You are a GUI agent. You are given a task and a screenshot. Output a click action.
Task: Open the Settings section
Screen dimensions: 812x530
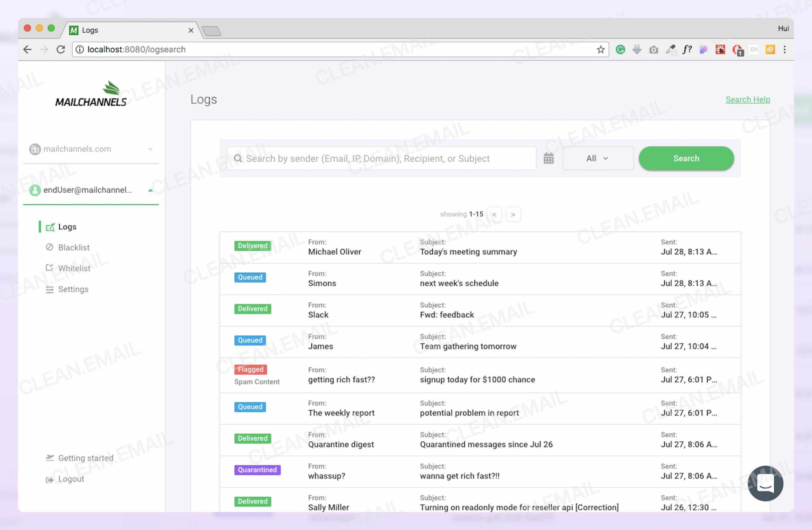point(73,289)
